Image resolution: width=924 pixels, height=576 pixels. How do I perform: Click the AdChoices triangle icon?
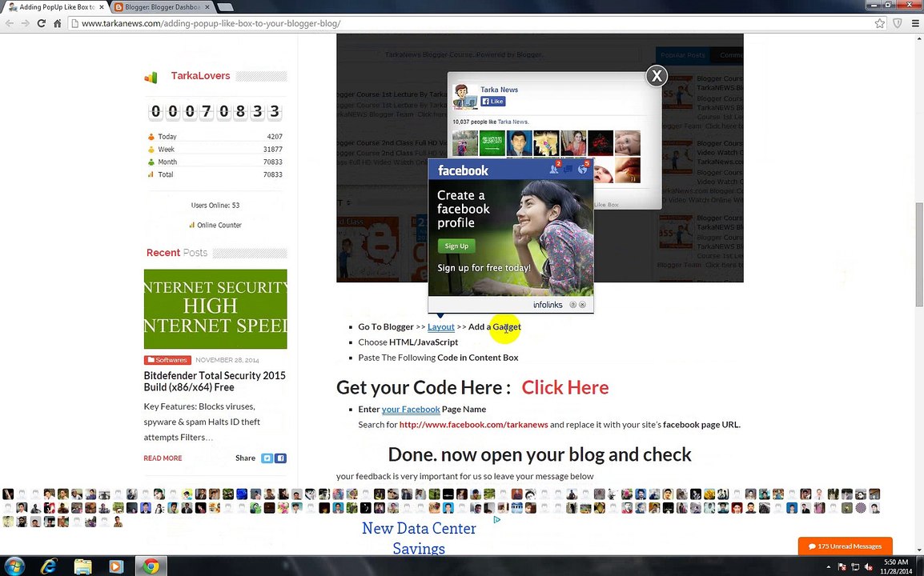coord(497,519)
